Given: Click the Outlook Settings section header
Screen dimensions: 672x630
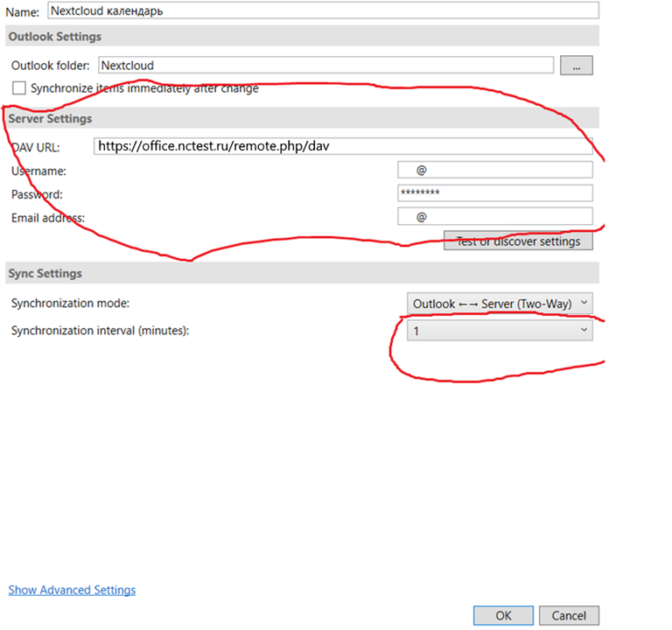Looking at the screenshot, I should pyautogui.click(x=54, y=37).
